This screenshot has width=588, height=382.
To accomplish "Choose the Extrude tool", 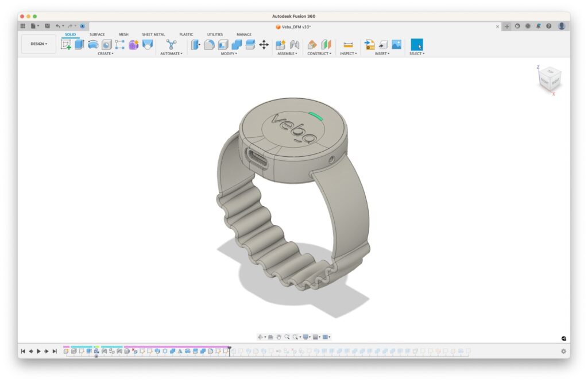I will coord(79,45).
